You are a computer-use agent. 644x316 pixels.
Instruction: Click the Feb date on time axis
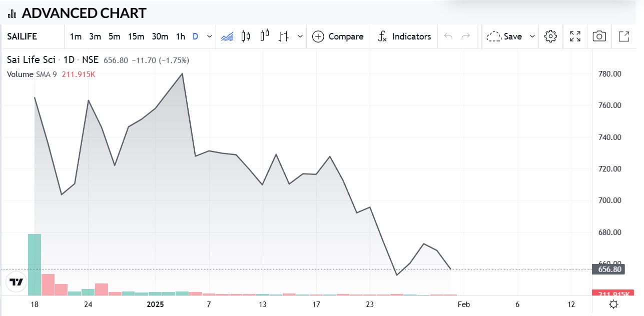[464, 304]
